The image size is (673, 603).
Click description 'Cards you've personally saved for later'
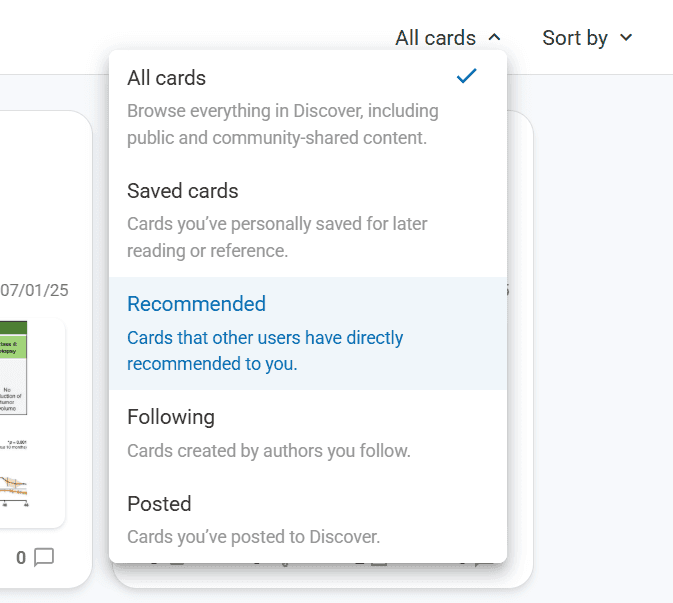point(277,224)
